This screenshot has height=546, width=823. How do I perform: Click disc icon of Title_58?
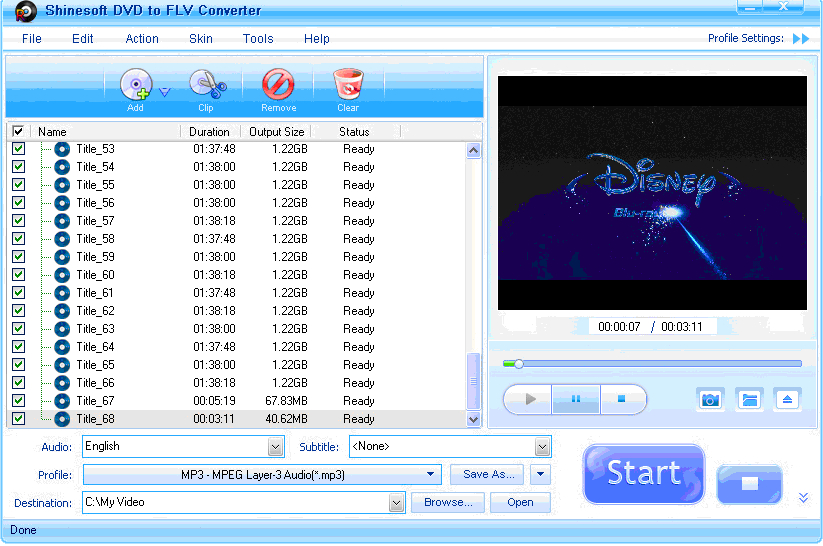pos(62,239)
